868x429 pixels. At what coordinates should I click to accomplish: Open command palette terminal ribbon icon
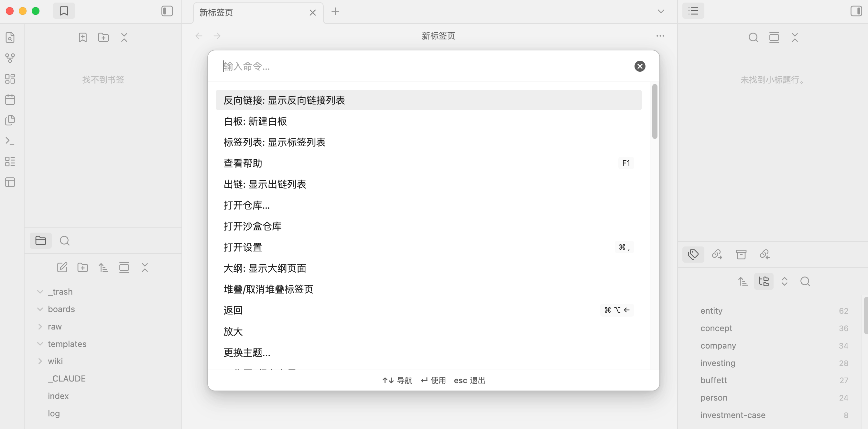(10, 141)
